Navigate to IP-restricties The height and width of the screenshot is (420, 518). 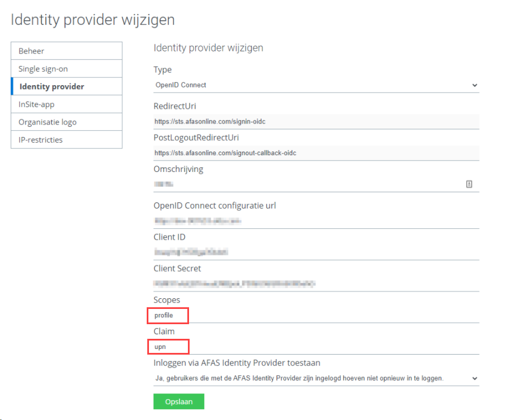[x=67, y=140]
